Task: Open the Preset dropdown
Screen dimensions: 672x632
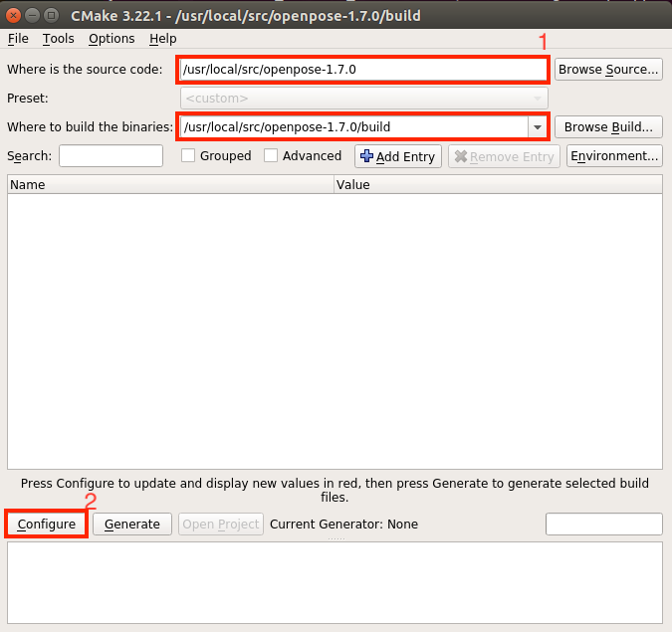Action: coord(363,99)
